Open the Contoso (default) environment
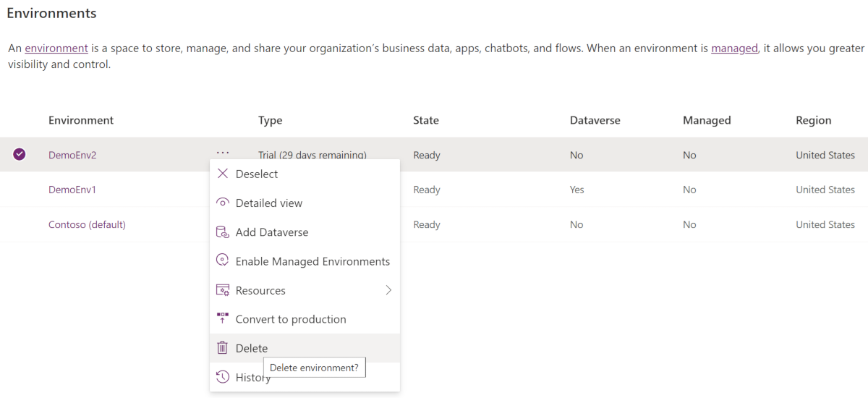868x398 pixels. click(87, 224)
